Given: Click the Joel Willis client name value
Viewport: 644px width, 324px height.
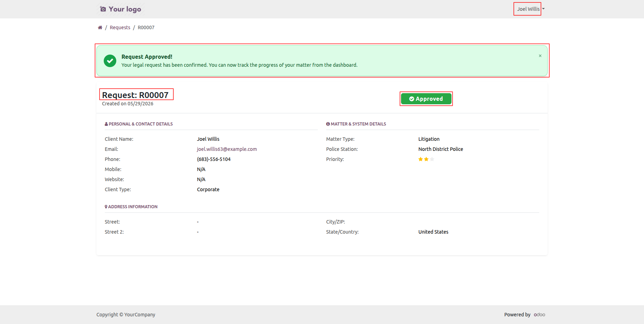Looking at the screenshot, I should pyautogui.click(x=208, y=139).
